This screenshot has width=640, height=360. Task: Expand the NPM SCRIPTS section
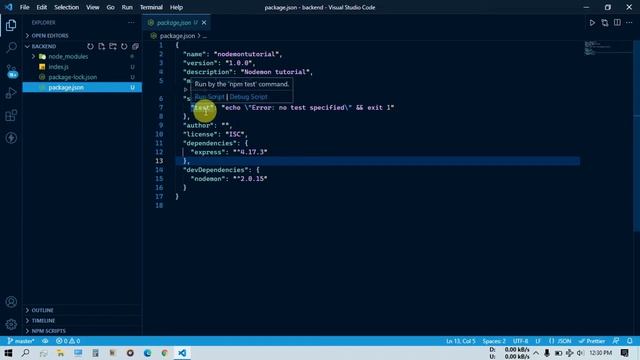tap(82, 331)
